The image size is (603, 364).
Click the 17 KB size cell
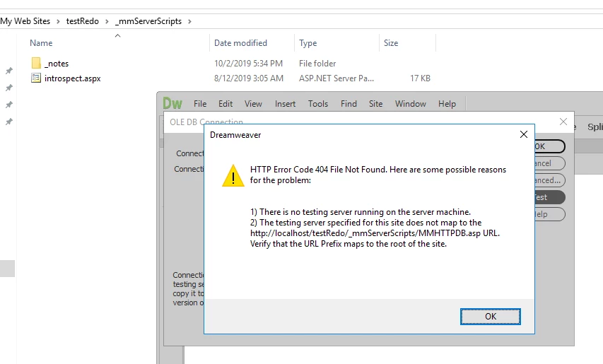(x=420, y=78)
